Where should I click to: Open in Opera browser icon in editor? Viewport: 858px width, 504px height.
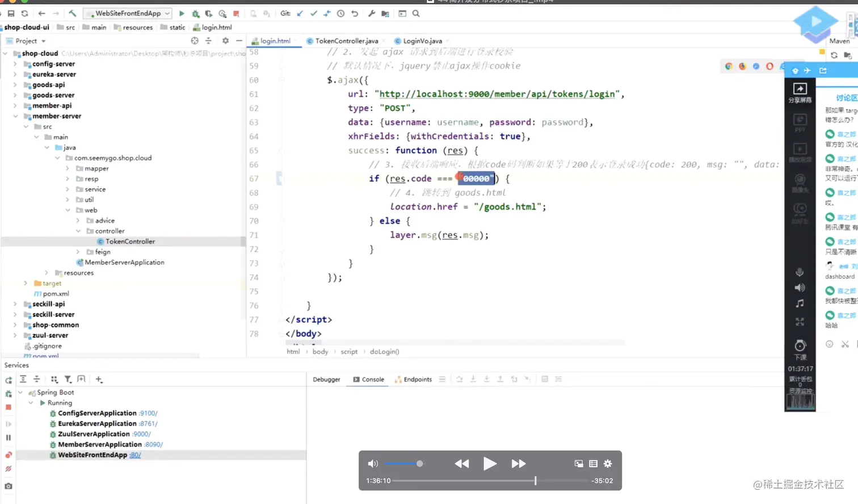(769, 66)
